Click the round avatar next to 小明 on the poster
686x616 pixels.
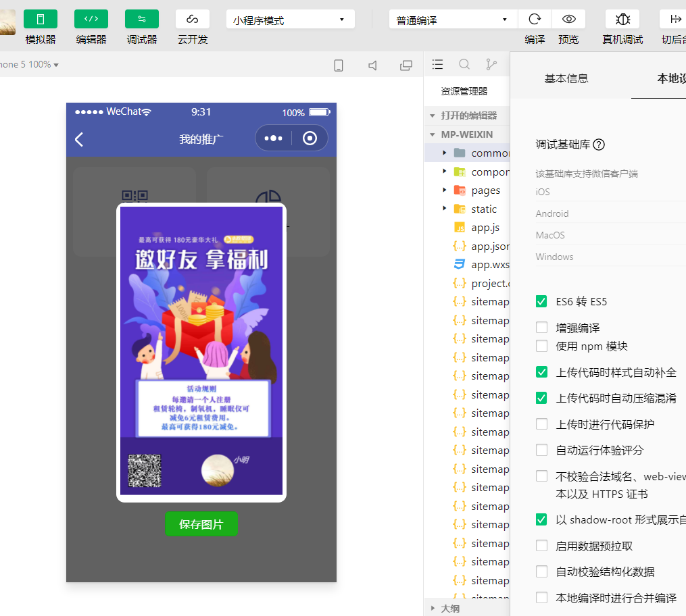pos(218,470)
